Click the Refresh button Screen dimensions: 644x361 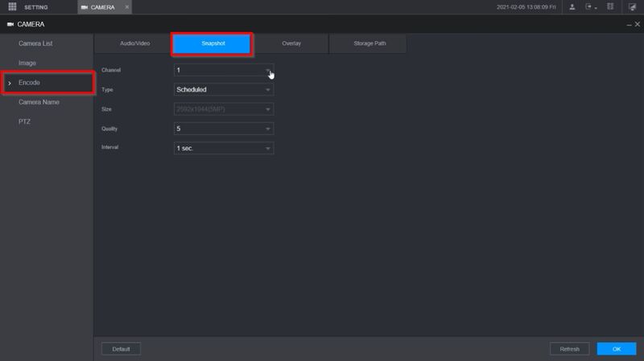click(x=570, y=349)
